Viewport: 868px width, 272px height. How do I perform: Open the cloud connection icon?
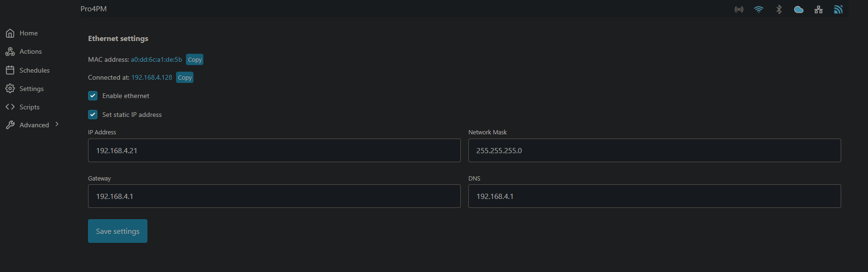(x=799, y=9)
